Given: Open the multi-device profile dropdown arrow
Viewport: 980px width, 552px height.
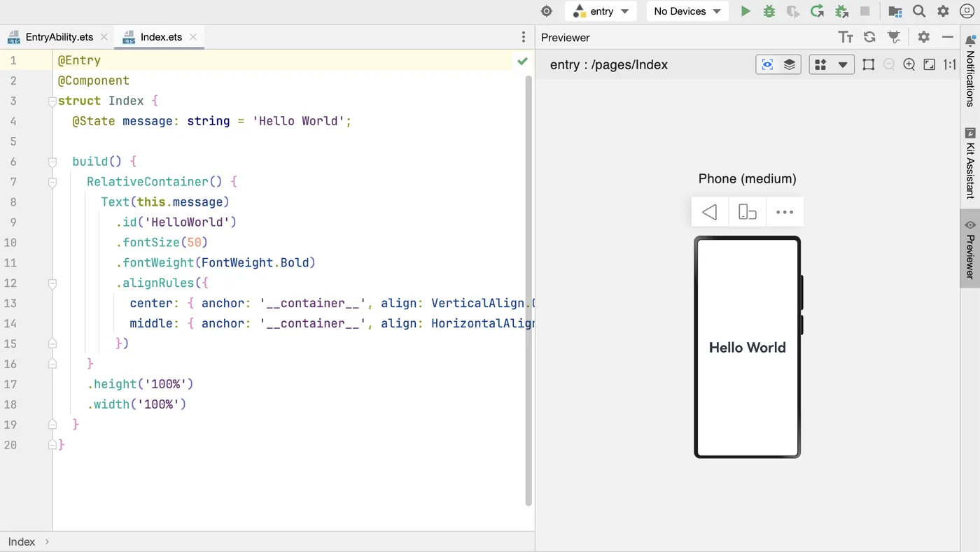Looking at the screenshot, I should [843, 64].
